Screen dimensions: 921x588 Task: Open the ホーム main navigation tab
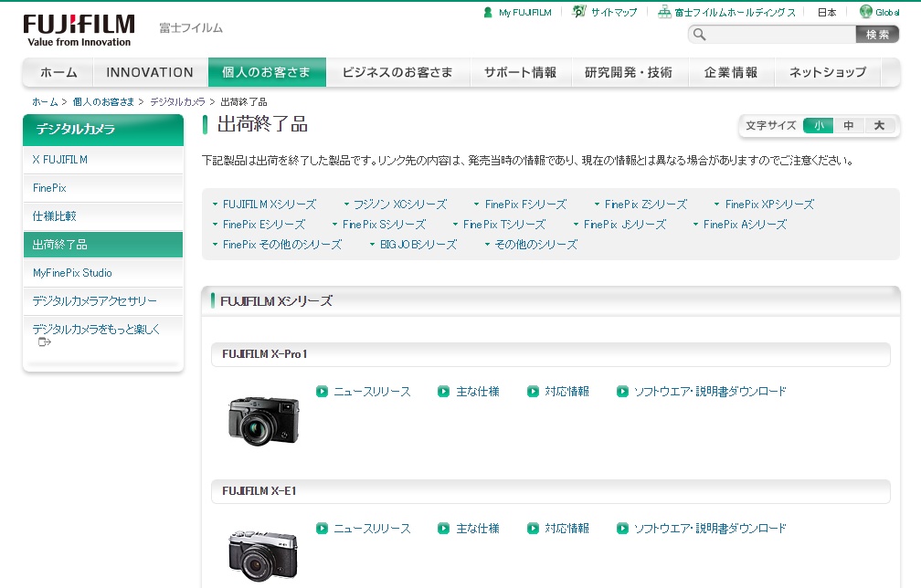pos(58,72)
